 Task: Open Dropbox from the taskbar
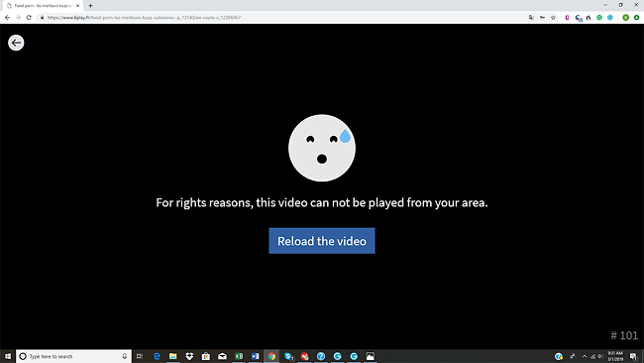(189, 356)
